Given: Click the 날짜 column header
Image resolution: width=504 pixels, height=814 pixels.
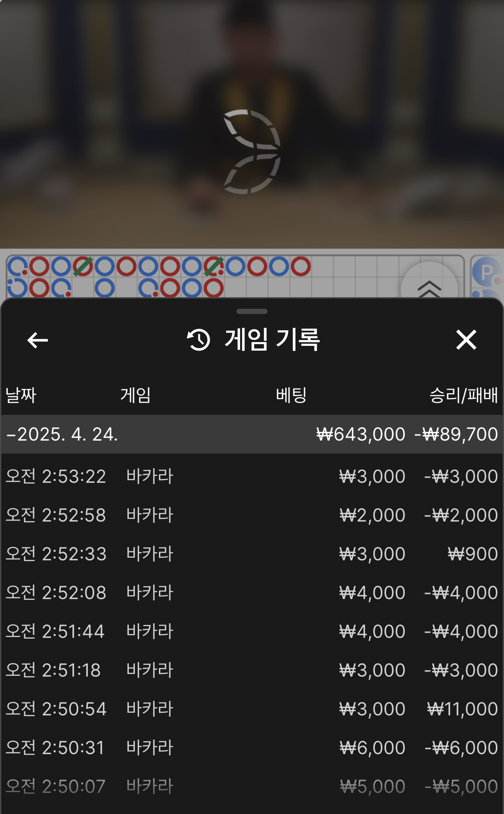Looking at the screenshot, I should [x=21, y=395].
